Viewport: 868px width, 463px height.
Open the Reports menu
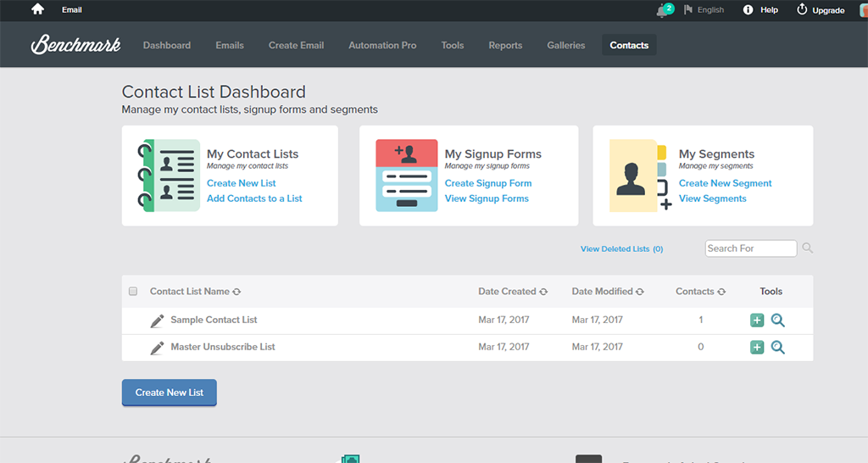(505, 46)
